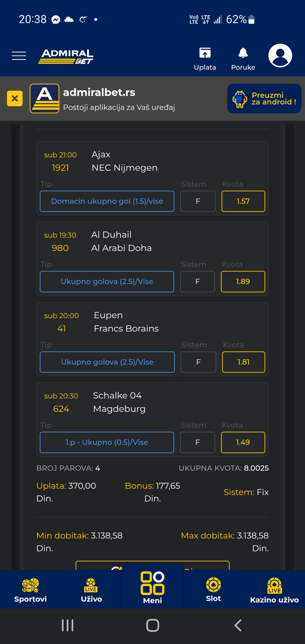Open Sportovi tab in bottom bar
The height and width of the screenshot is (644, 305).
[30, 590]
